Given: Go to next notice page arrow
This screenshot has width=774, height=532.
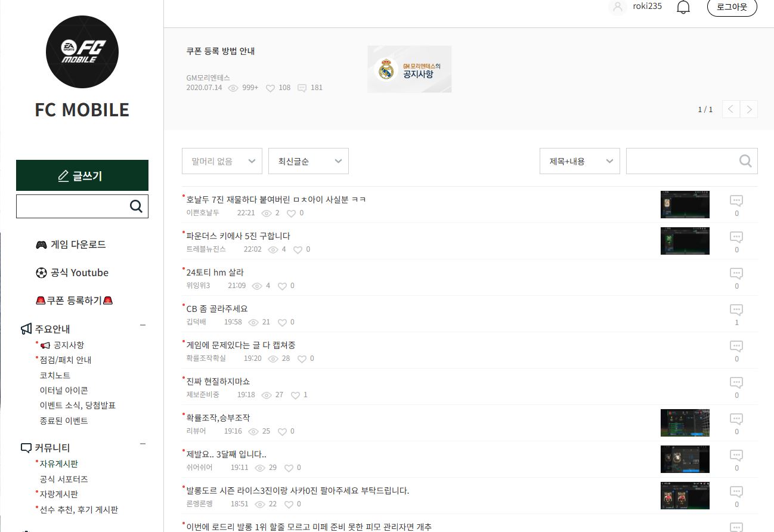Looking at the screenshot, I should tap(749, 109).
